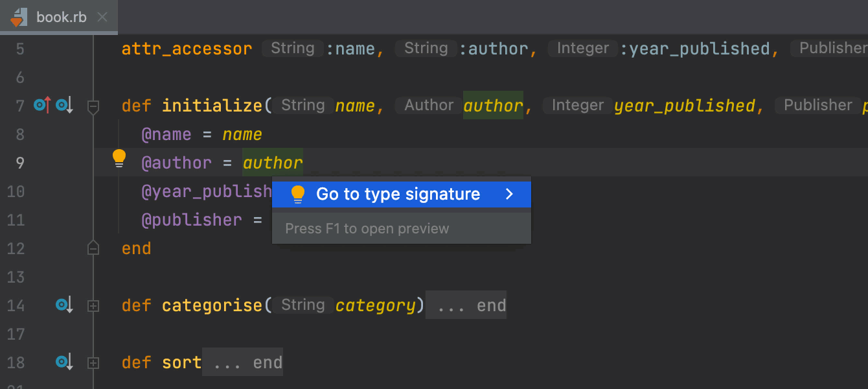Switch to the book.rb tab
The height and width of the screenshot is (389, 868).
[x=61, y=18]
